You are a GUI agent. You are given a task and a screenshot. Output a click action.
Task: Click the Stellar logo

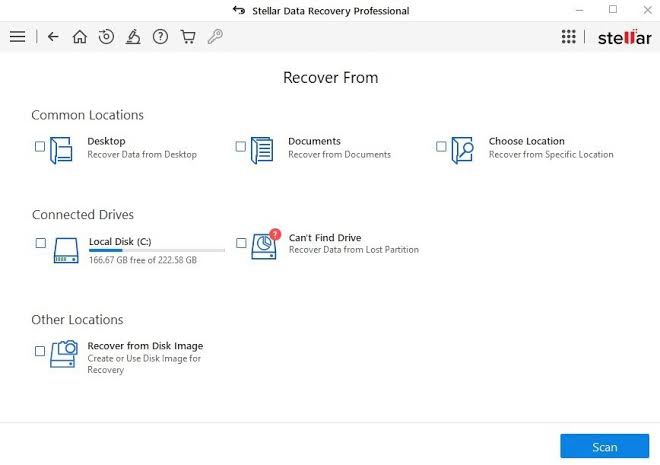624,38
